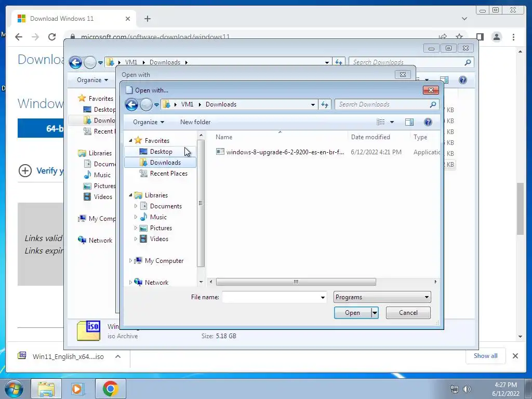
Task: Toggle the preview pane icon in dialog
Action: tap(409, 122)
